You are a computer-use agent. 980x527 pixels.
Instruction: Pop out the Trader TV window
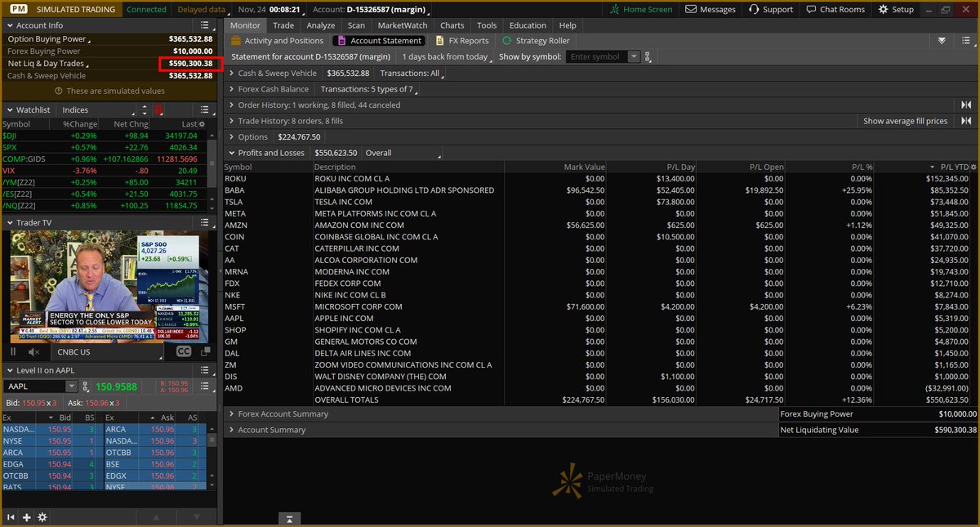pyautogui.click(x=205, y=352)
